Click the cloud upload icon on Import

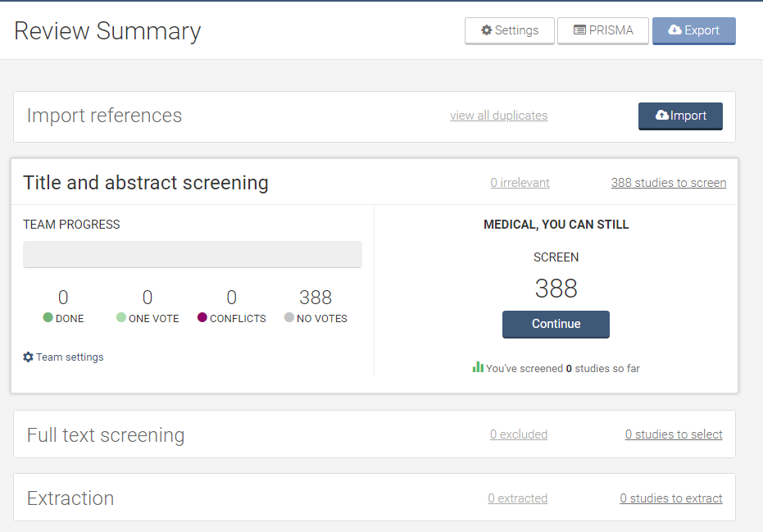click(662, 116)
